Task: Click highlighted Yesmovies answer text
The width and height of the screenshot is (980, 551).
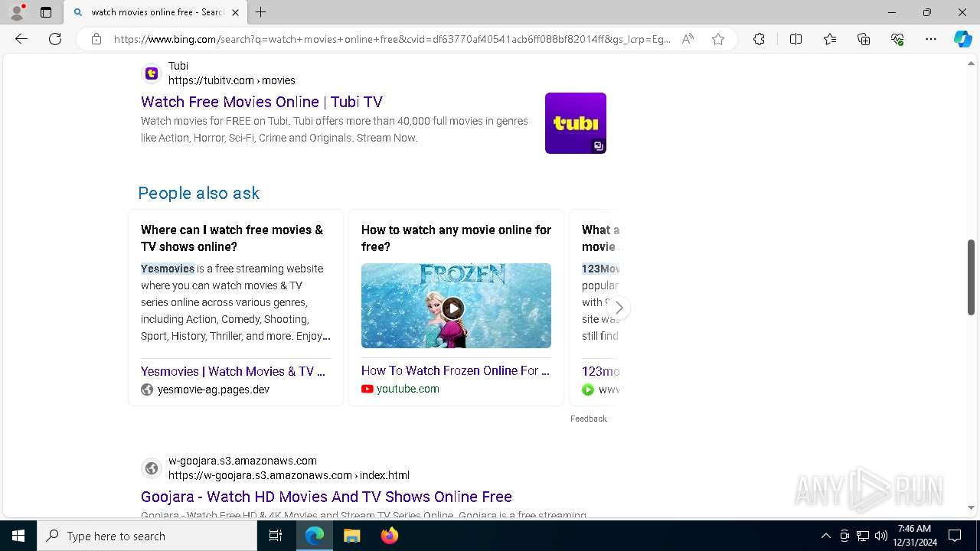Action: 168,269
